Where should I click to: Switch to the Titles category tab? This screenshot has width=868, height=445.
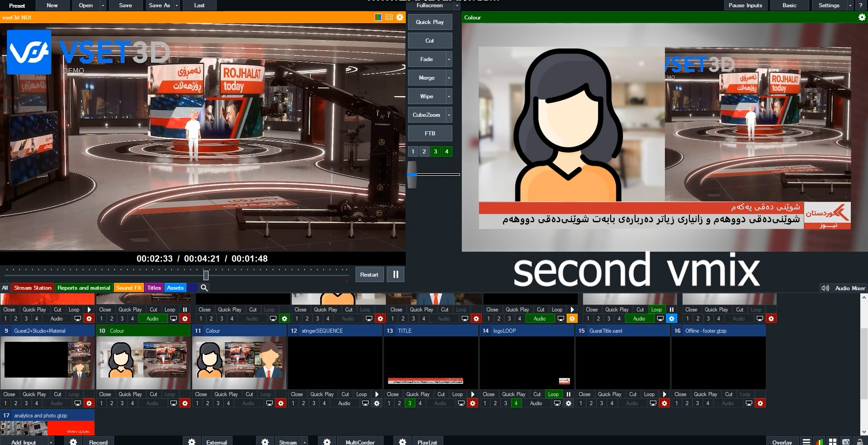click(x=154, y=288)
